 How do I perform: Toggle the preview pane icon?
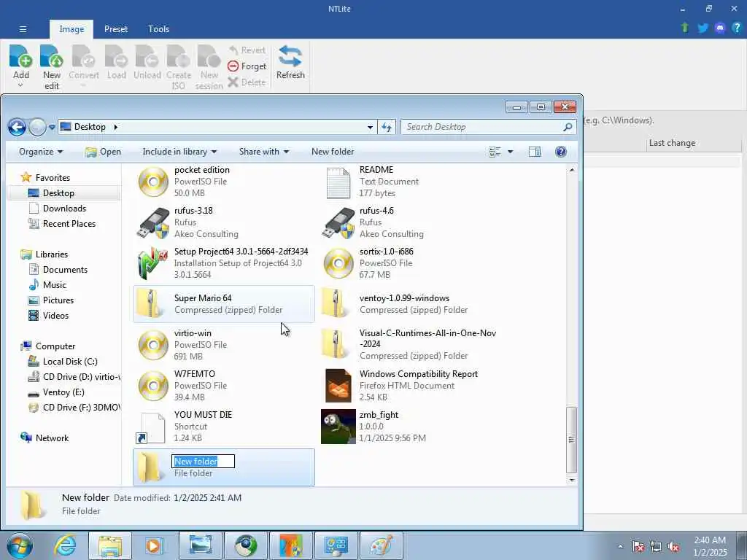point(535,152)
